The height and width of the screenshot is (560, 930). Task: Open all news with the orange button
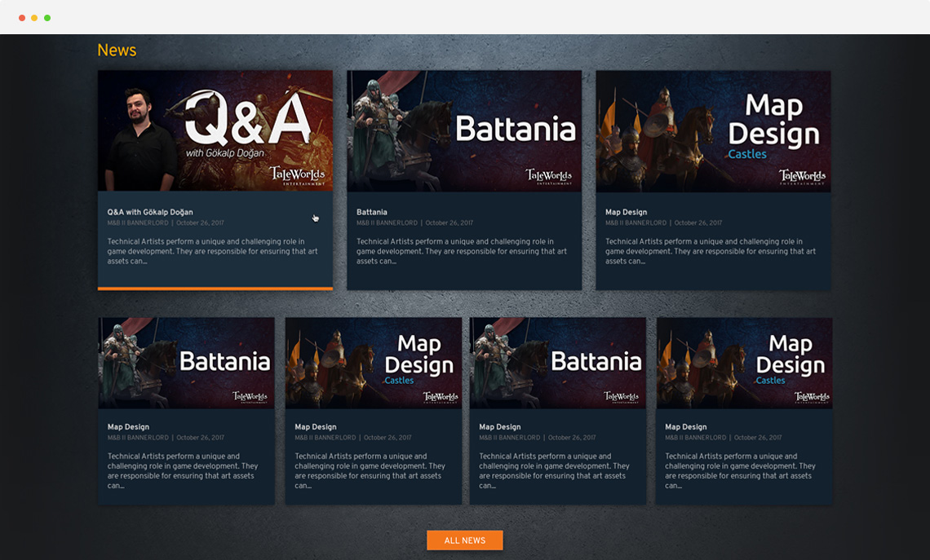pos(464,540)
